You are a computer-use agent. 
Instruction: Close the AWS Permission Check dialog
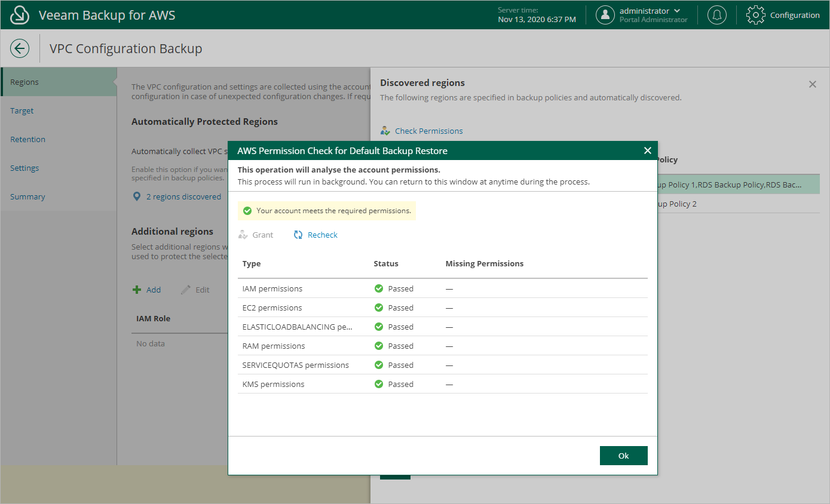[x=647, y=150]
